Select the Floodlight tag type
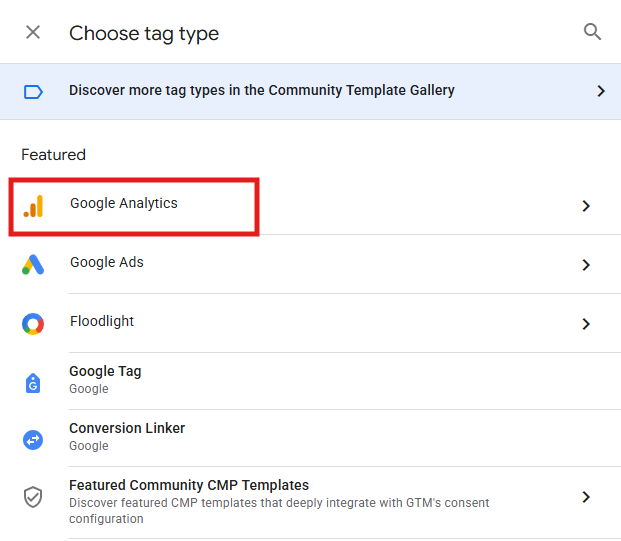The height and width of the screenshot is (541, 621). (102, 321)
